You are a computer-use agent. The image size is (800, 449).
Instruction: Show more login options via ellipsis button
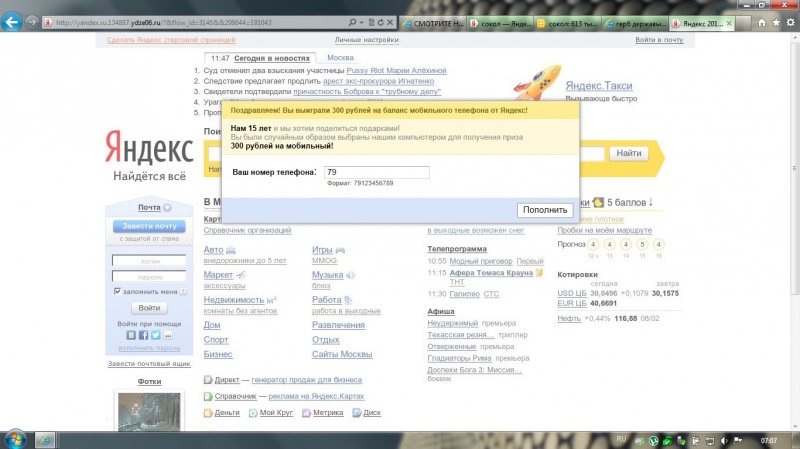point(166,335)
